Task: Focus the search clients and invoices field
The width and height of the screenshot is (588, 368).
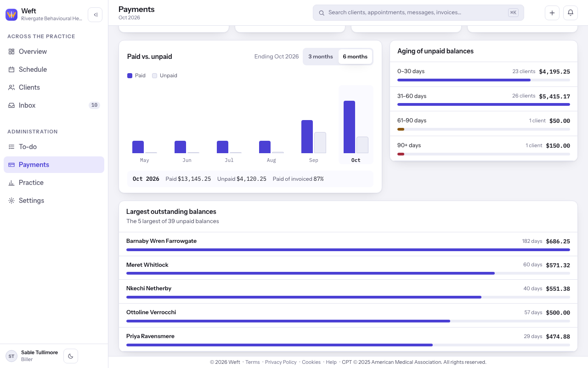Action: click(418, 13)
